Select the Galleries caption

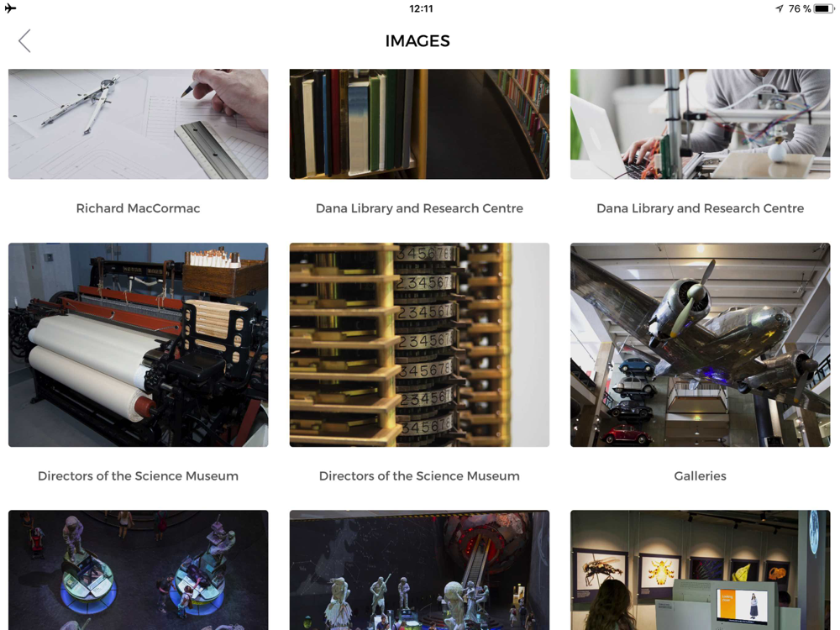[701, 475]
